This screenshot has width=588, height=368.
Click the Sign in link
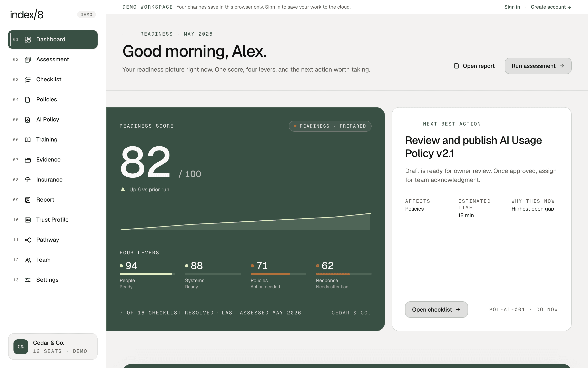click(512, 7)
